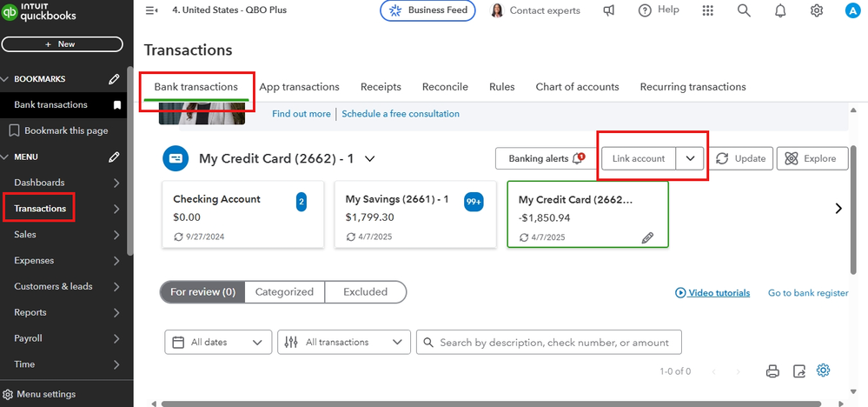
Task: Click the Update button
Action: pyautogui.click(x=740, y=158)
